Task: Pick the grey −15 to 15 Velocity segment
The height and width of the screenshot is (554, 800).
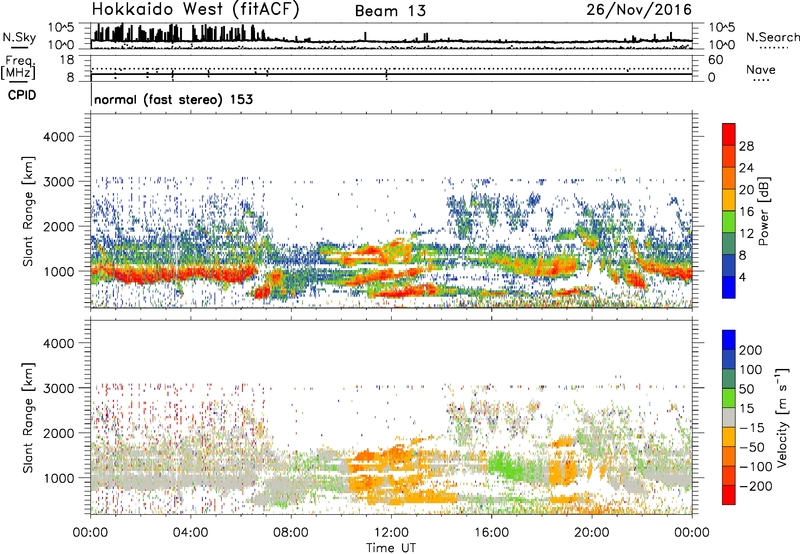Action: tap(729, 417)
